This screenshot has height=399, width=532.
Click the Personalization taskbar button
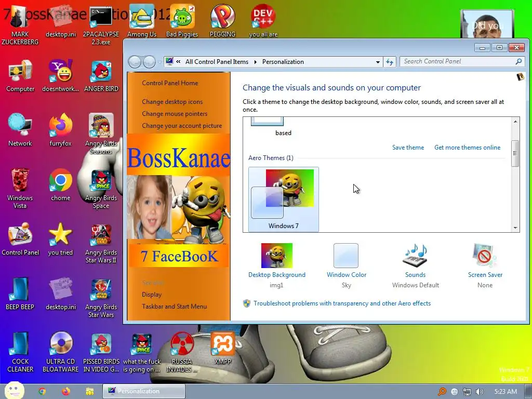144,391
